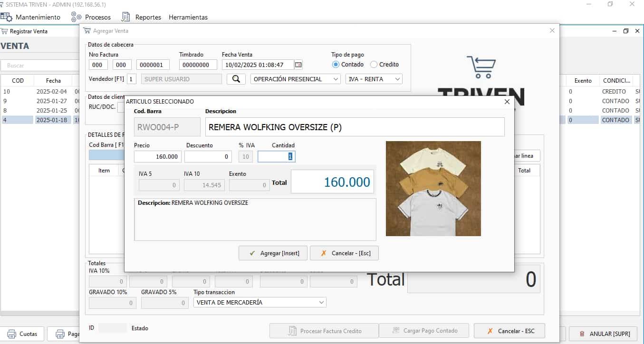Click the first Nro Factura field 000
The width and height of the screenshot is (644, 344).
(x=98, y=65)
